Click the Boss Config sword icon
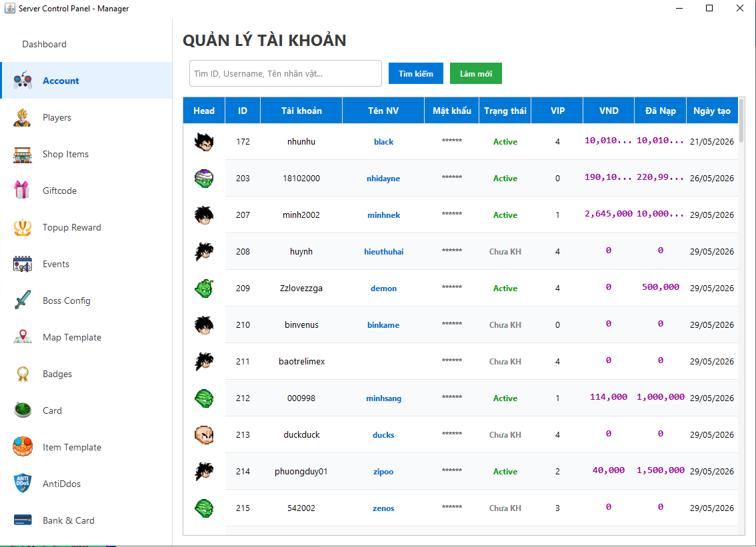 pos(23,300)
